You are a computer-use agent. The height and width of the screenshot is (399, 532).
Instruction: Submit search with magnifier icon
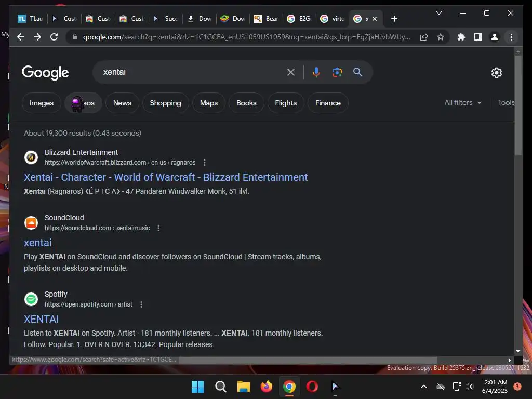pos(357,72)
